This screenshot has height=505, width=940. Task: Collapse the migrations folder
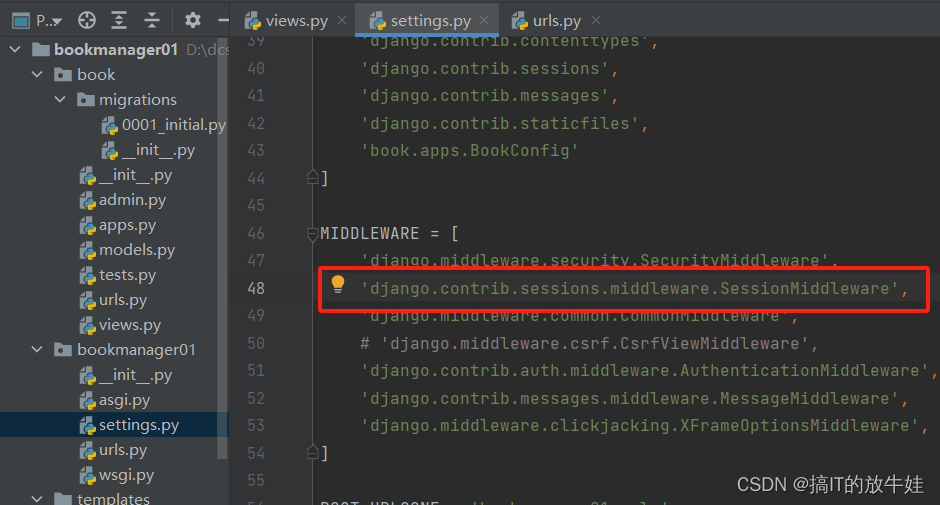pyautogui.click(x=60, y=99)
